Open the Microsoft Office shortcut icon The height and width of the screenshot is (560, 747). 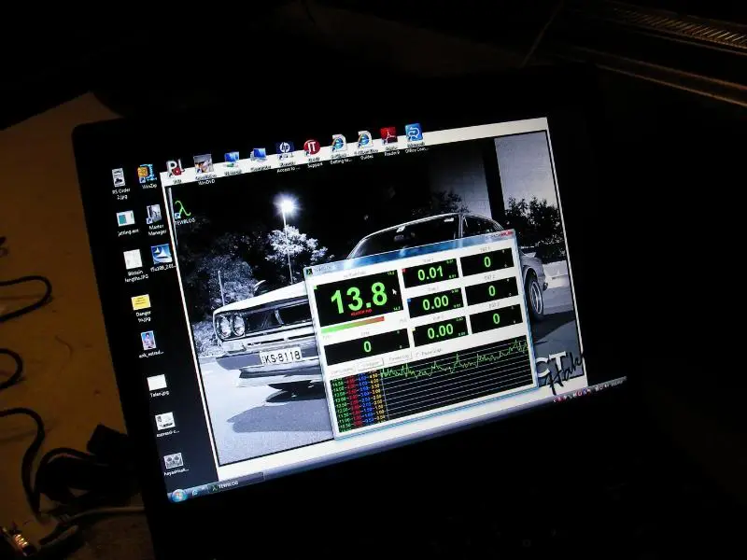[x=415, y=137]
